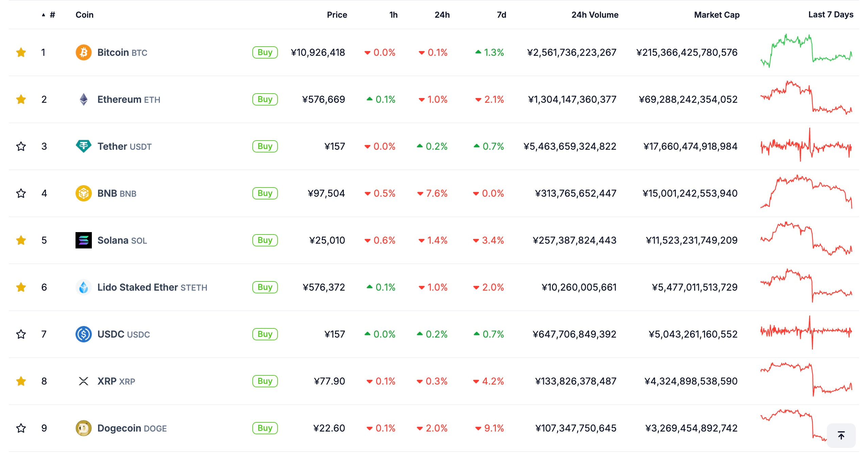Remove Solana from favorites star
The width and height of the screenshot is (868, 454).
coord(21,240)
